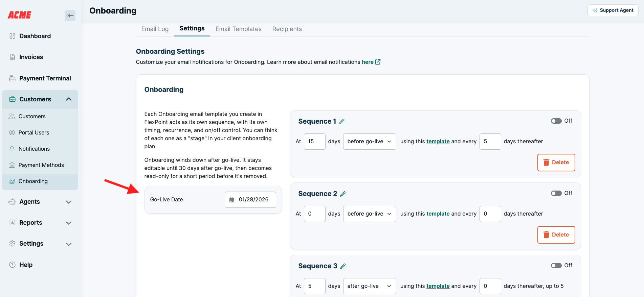This screenshot has width=644, height=297.
Task: Toggle Sequence 2 on
Action: click(x=556, y=193)
